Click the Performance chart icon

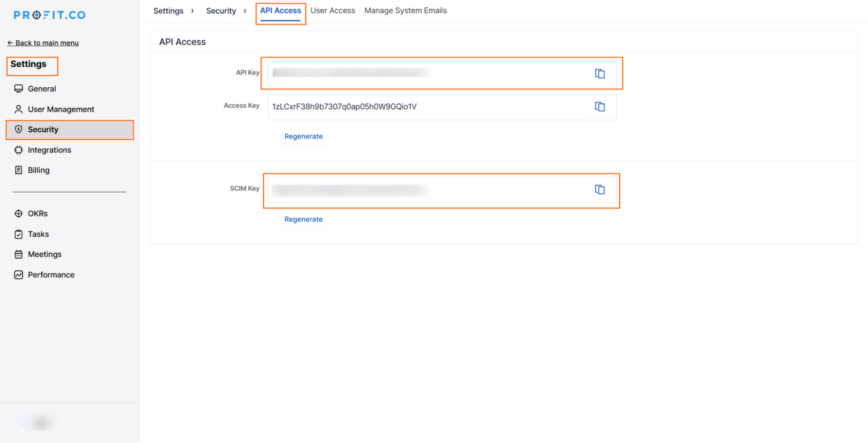pos(19,275)
